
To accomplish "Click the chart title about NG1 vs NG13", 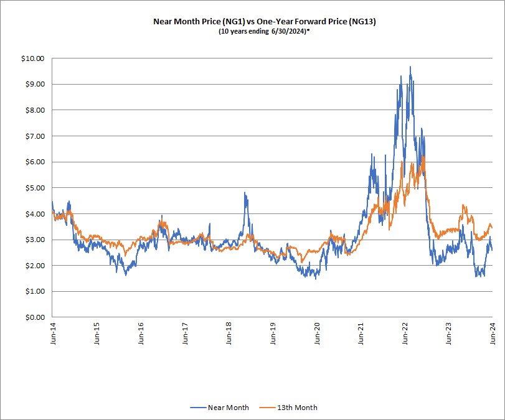I will tap(265, 22).
